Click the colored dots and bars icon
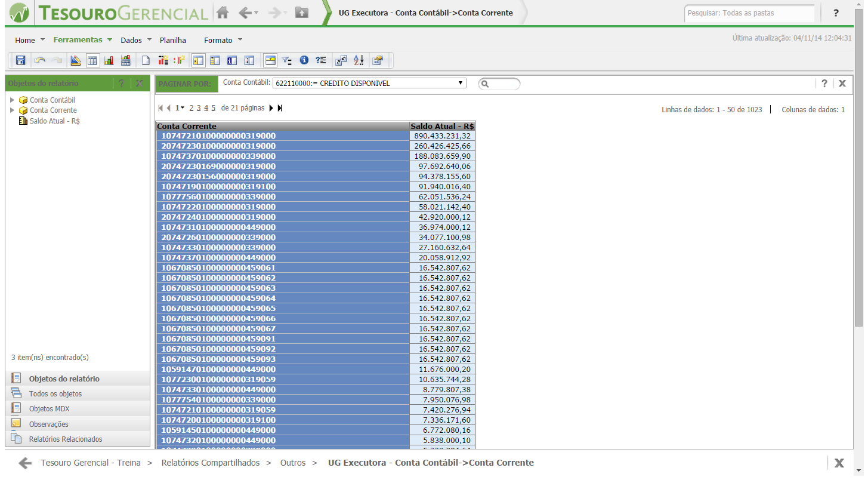This screenshot has height=480, width=868. [x=180, y=60]
